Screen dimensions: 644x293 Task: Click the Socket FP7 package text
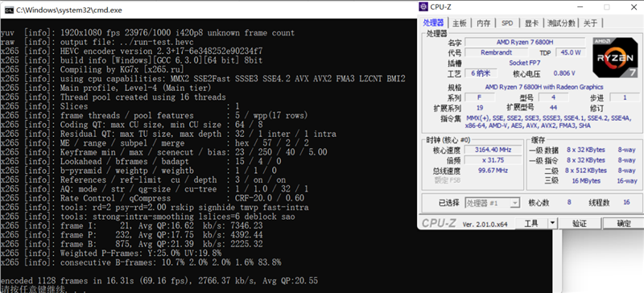tap(525, 63)
